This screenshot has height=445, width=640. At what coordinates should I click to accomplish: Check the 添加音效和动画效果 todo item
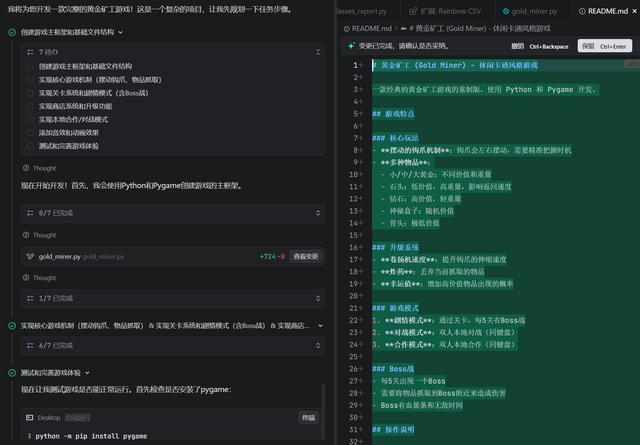click(31, 132)
